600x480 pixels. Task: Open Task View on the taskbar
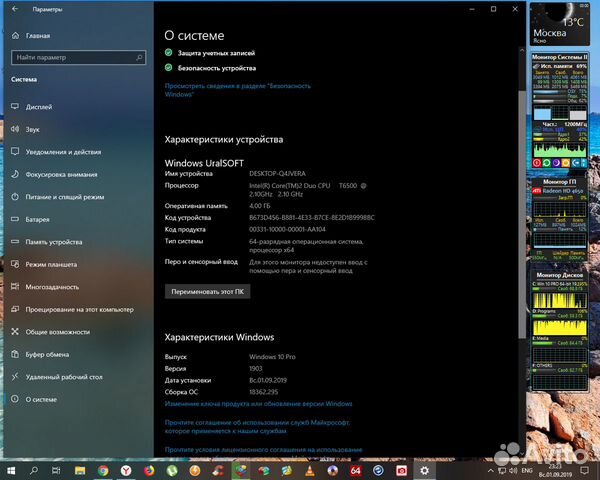point(56,470)
